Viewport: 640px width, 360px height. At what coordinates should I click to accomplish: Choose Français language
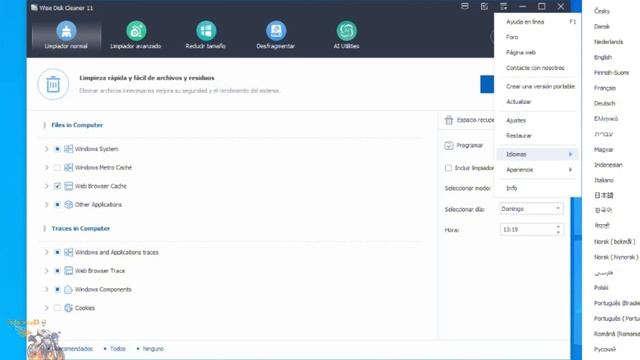604,88
